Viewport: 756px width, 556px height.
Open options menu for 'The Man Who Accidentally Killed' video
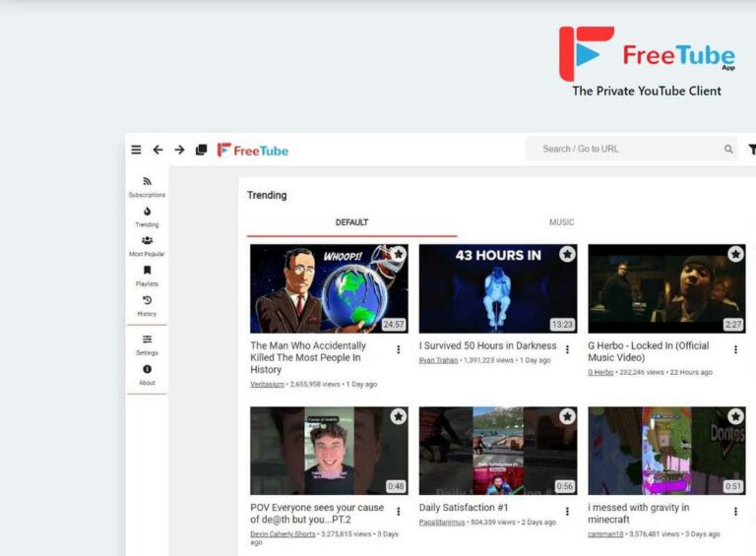coord(399,349)
